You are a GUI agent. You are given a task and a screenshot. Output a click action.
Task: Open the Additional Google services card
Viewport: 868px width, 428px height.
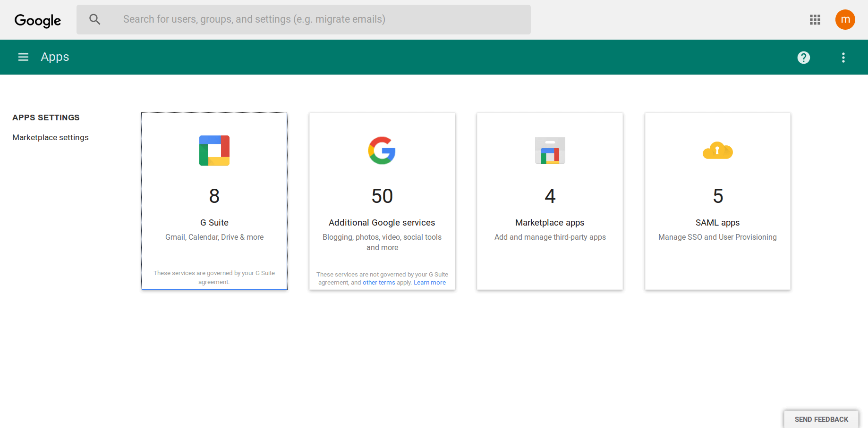(382, 201)
